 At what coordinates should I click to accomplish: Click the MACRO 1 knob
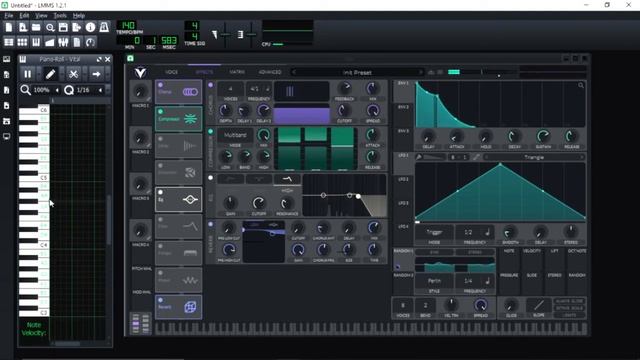point(140,92)
